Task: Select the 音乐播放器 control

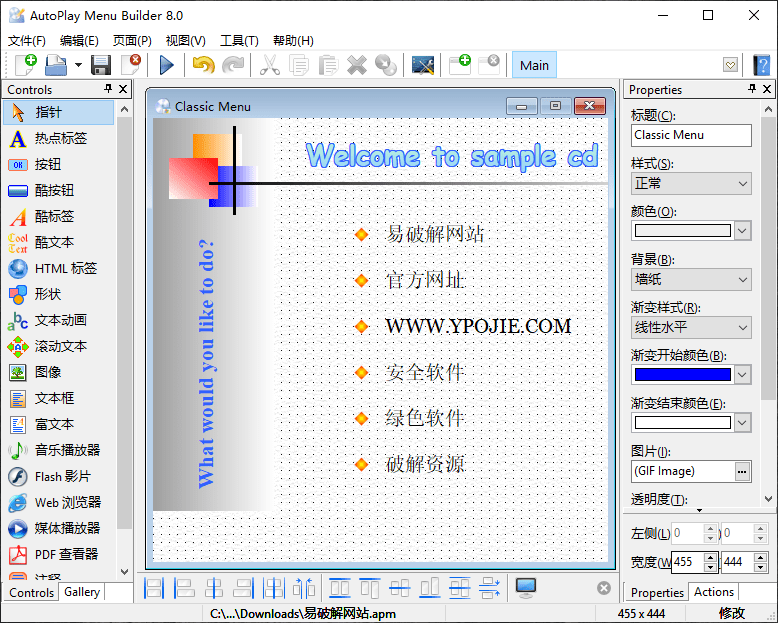Action: (59, 450)
